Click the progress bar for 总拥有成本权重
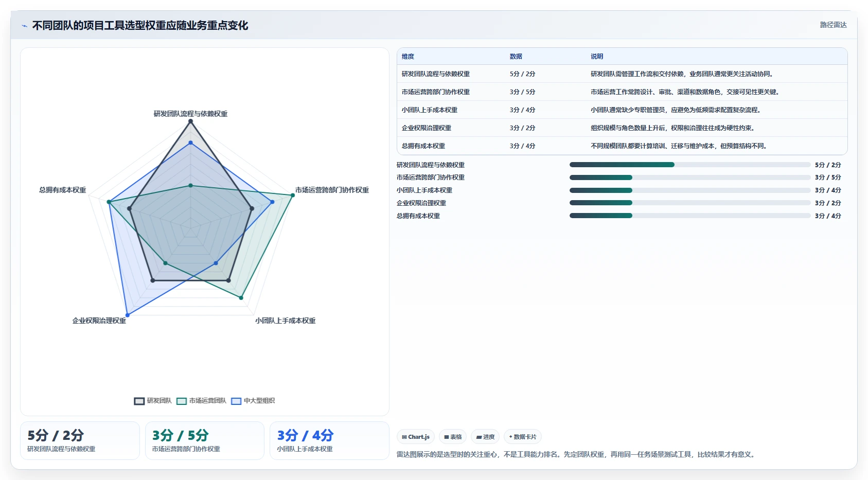Image resolution: width=868 pixels, height=480 pixels. 690,216
